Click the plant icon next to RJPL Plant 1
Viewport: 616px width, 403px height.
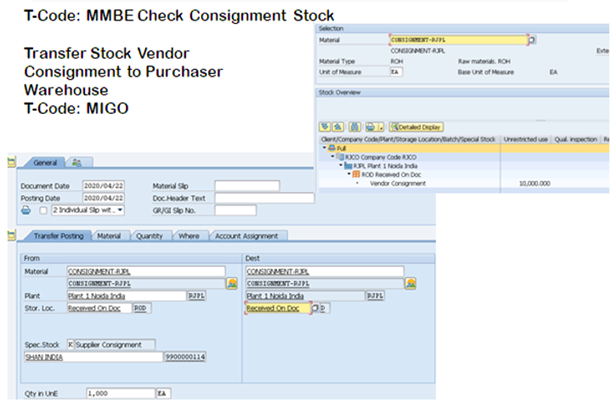click(x=348, y=165)
